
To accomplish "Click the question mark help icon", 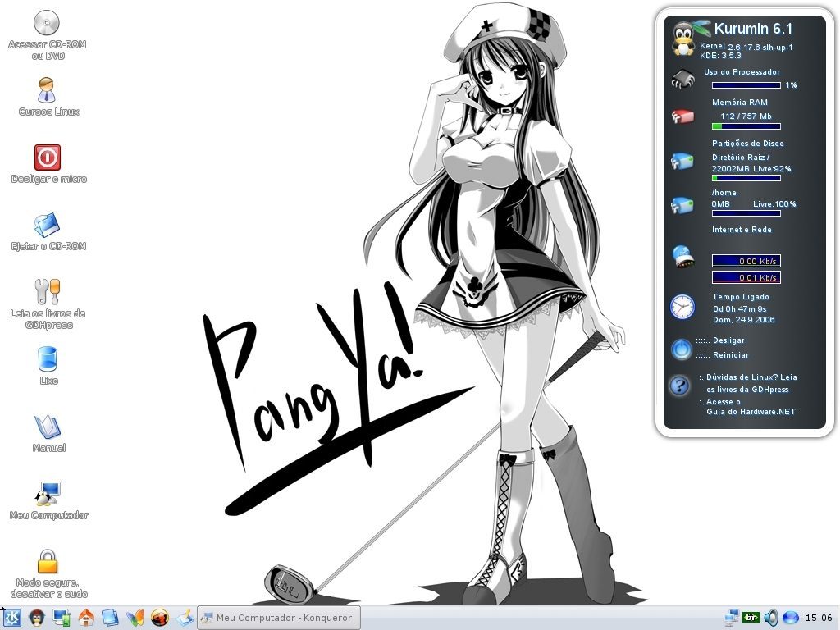I will tap(679, 386).
